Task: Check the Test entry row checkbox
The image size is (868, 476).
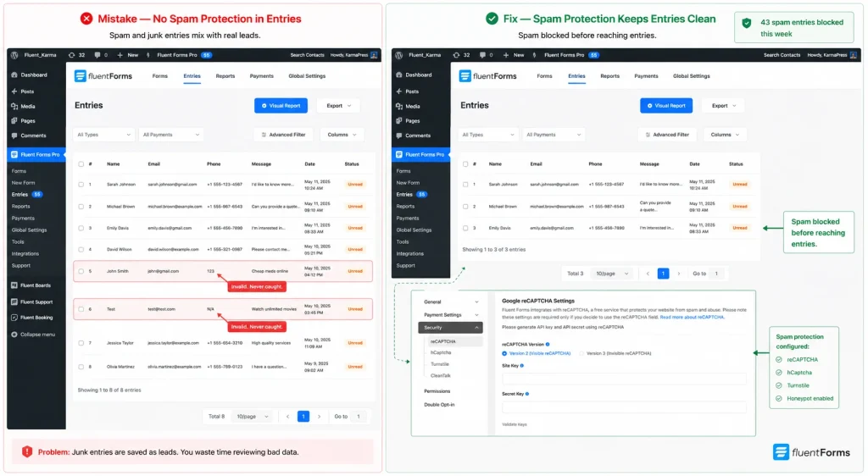Action: pos(81,310)
